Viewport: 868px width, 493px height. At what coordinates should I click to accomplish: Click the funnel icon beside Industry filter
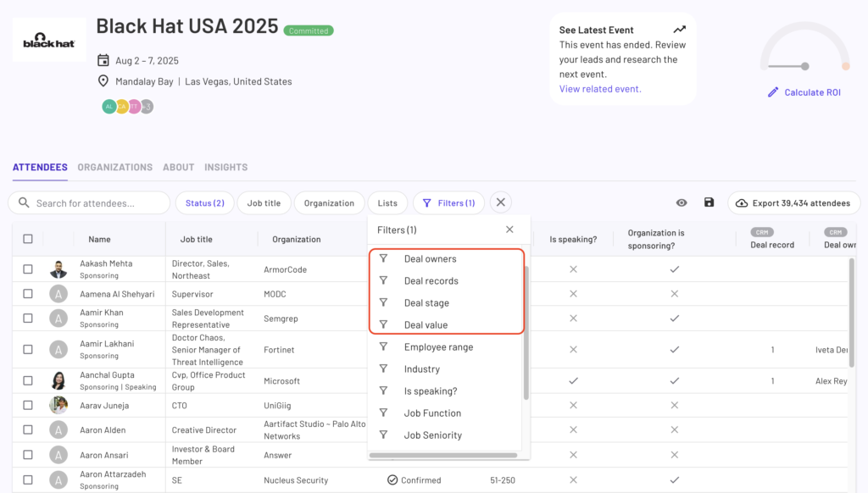[x=385, y=368]
